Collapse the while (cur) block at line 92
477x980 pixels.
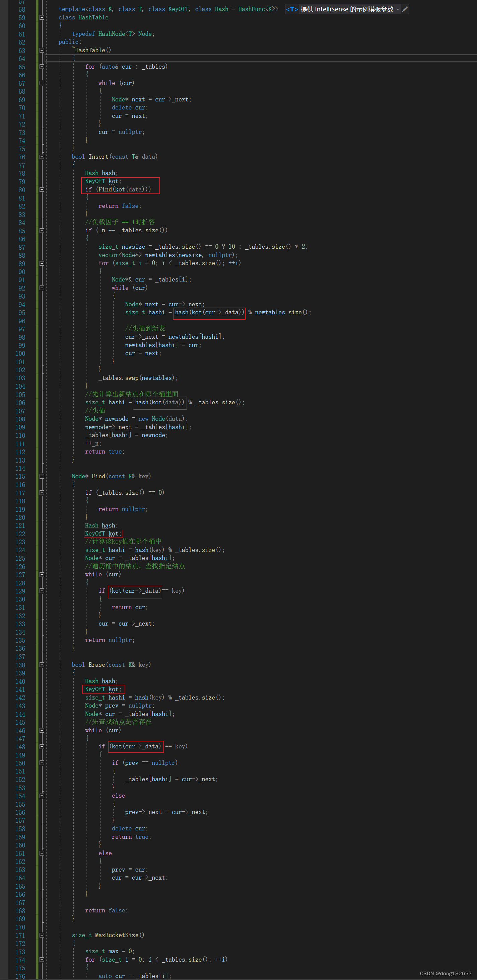point(42,288)
